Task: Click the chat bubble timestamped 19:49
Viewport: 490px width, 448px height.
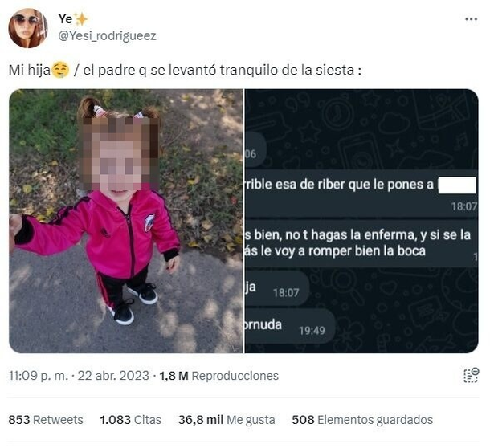Action: point(290,326)
